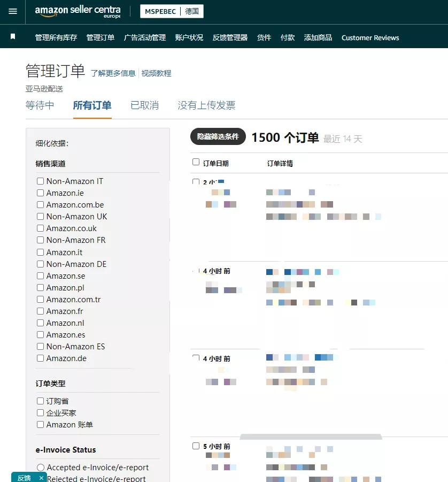Check the Amazon 账单 order type filter
Image resolution: width=448 pixels, height=482 pixels.
(x=40, y=425)
